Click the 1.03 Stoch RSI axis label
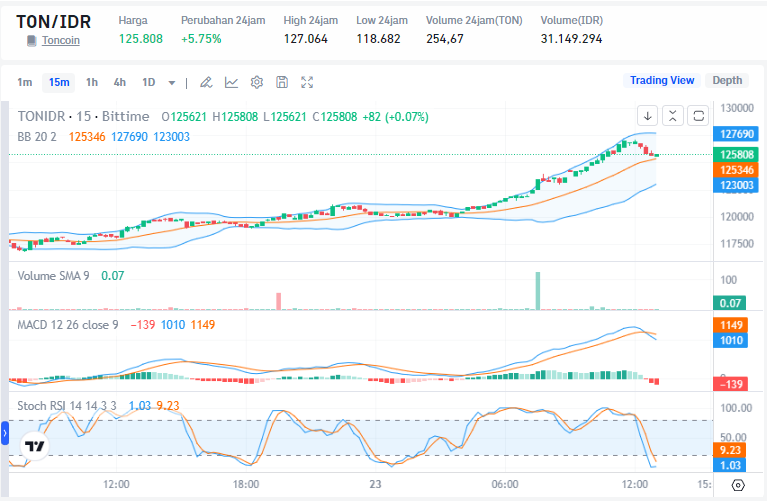Image resolution: width=767 pixels, height=501 pixels. [x=730, y=465]
